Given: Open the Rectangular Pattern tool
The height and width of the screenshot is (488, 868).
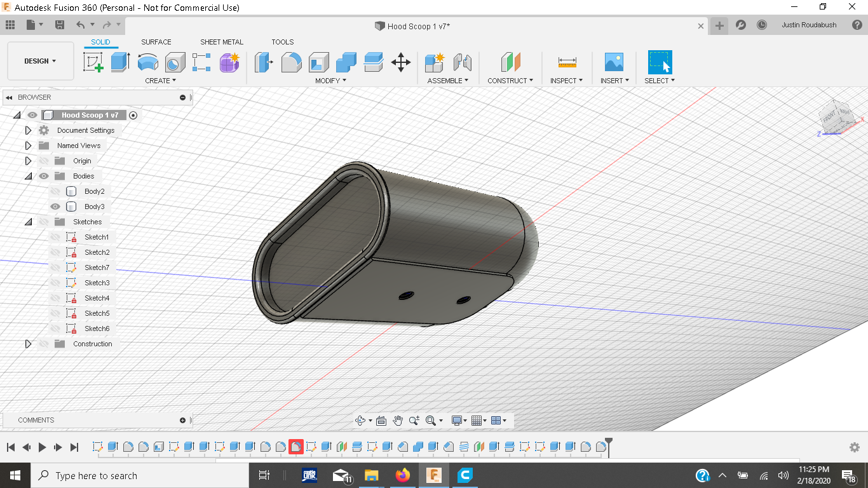Looking at the screenshot, I should (x=201, y=62).
